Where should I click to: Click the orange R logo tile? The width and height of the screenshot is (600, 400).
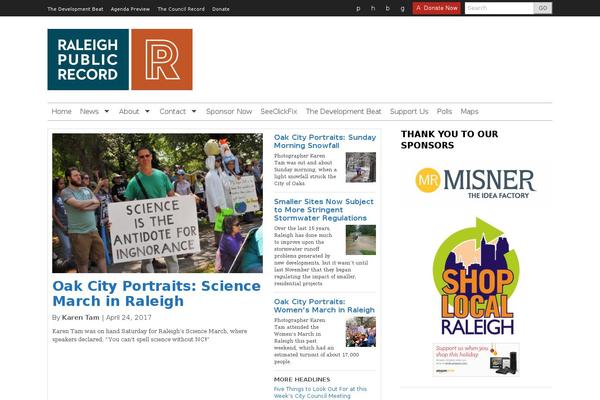(162, 59)
